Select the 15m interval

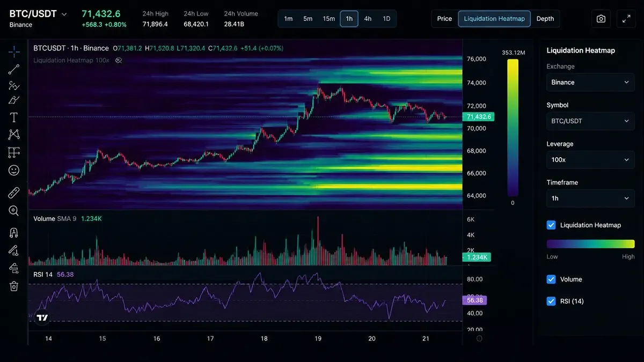click(x=329, y=19)
